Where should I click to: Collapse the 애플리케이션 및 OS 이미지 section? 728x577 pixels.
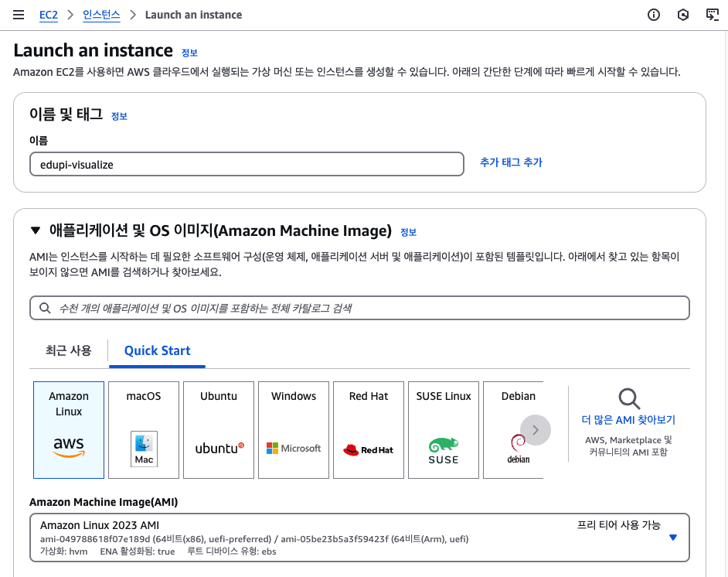point(36,230)
